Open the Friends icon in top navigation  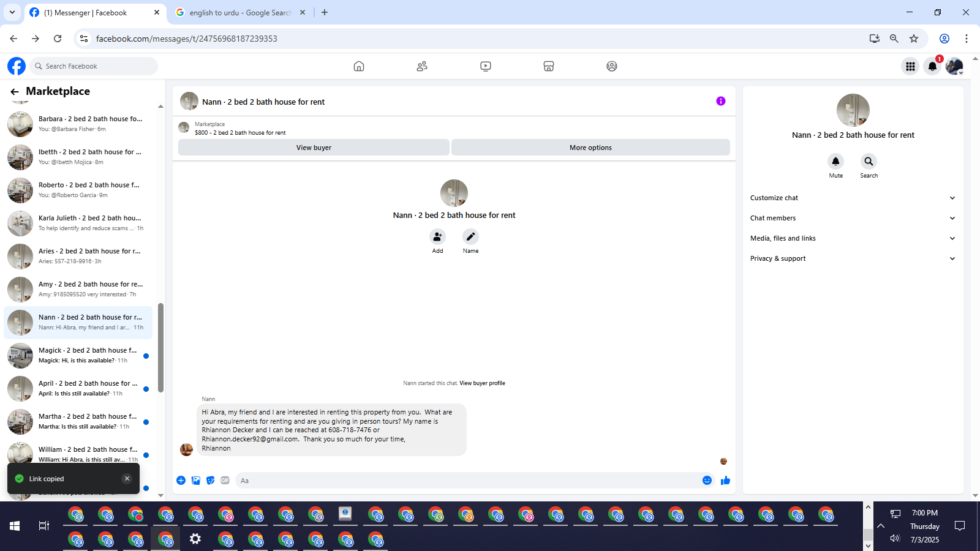pyautogui.click(x=422, y=66)
